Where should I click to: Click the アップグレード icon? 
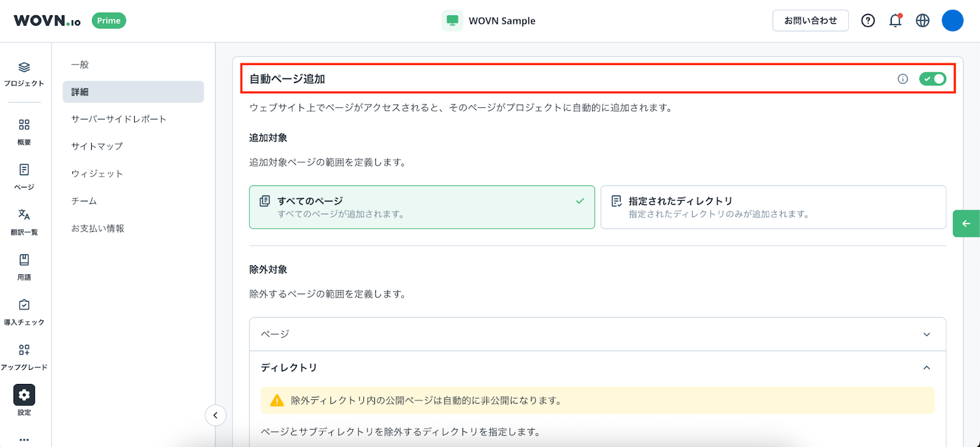click(24, 350)
